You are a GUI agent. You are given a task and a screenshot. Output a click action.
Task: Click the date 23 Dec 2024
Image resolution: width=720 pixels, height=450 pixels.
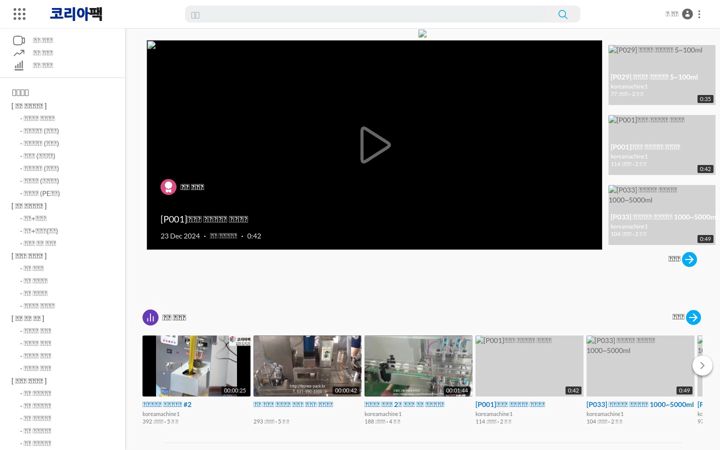pyautogui.click(x=180, y=236)
